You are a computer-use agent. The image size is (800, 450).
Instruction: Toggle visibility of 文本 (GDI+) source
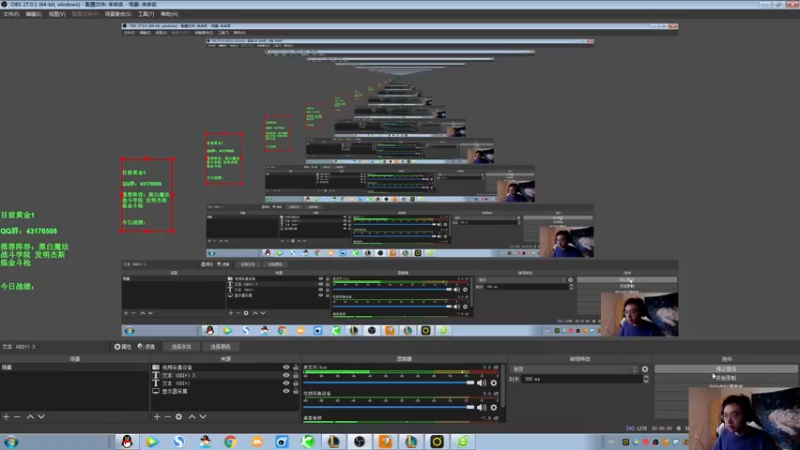[x=286, y=383]
